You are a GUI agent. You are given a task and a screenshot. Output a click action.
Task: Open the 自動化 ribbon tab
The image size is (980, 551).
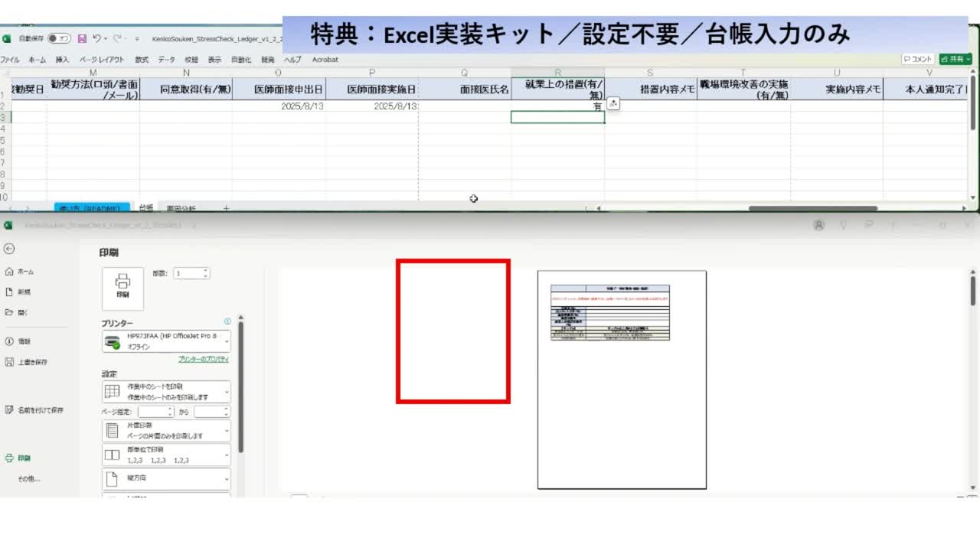(241, 60)
